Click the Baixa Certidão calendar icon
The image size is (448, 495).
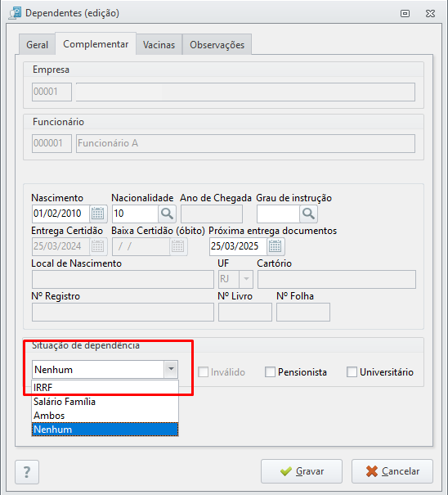178,246
